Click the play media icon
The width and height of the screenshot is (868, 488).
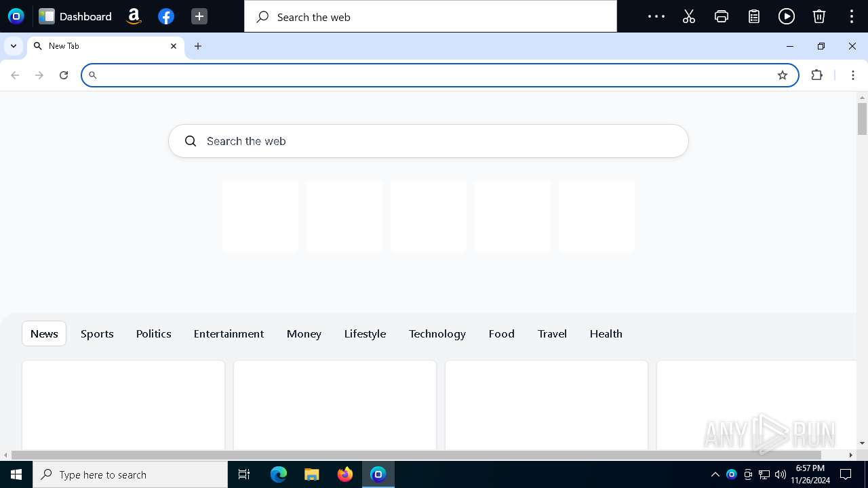(x=787, y=16)
